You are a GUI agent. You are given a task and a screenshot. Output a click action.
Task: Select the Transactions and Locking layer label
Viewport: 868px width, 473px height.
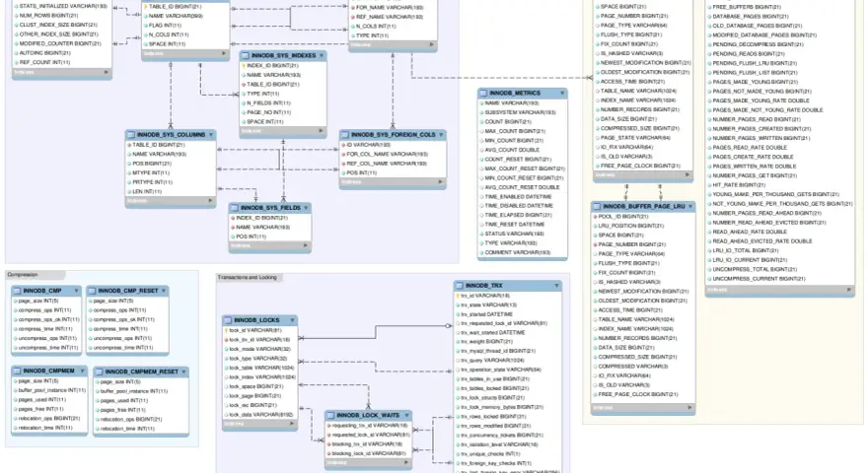tap(248, 278)
